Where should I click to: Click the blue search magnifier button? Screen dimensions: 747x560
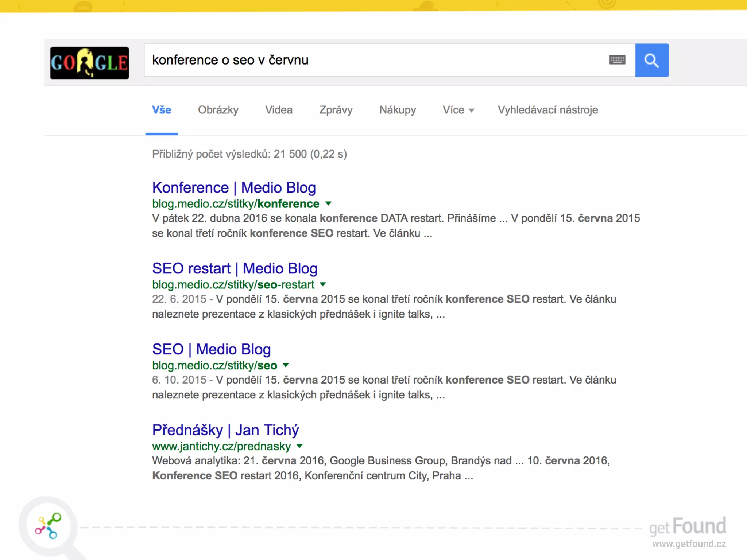tap(651, 60)
